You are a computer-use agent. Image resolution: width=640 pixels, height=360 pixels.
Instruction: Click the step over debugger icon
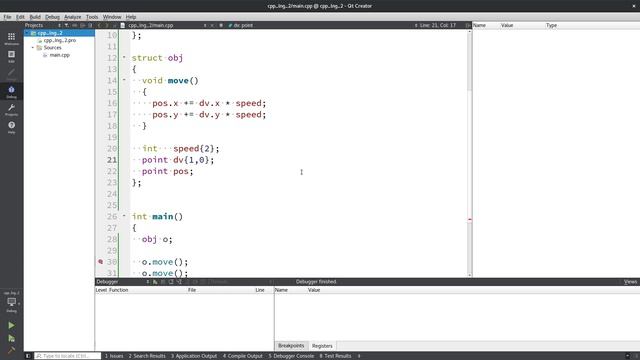[x=171, y=282]
